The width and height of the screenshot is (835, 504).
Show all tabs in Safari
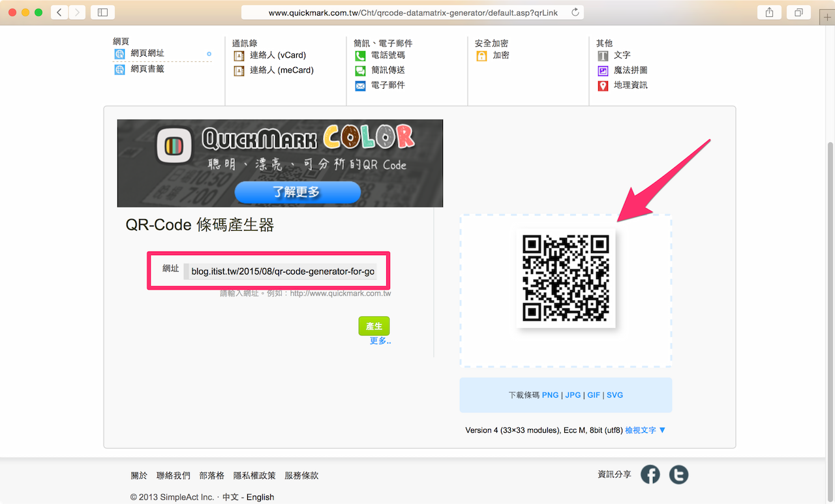coord(798,12)
